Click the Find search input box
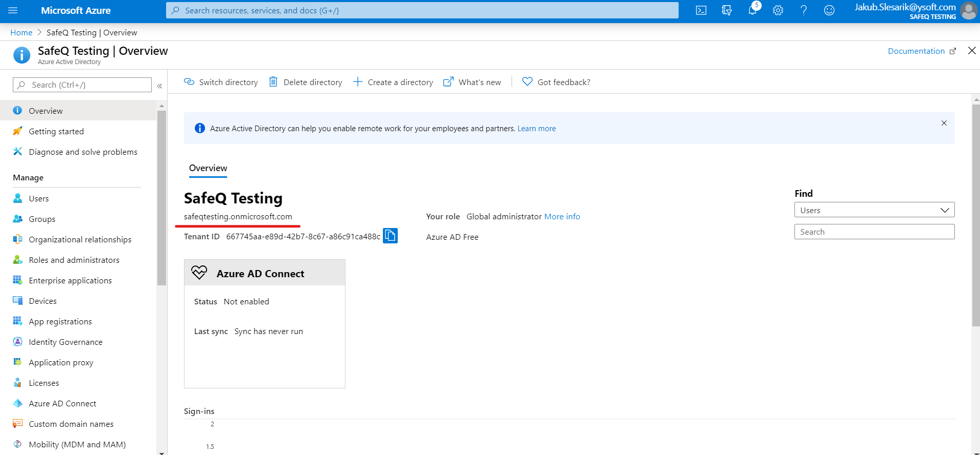The width and height of the screenshot is (980, 455). tap(874, 232)
